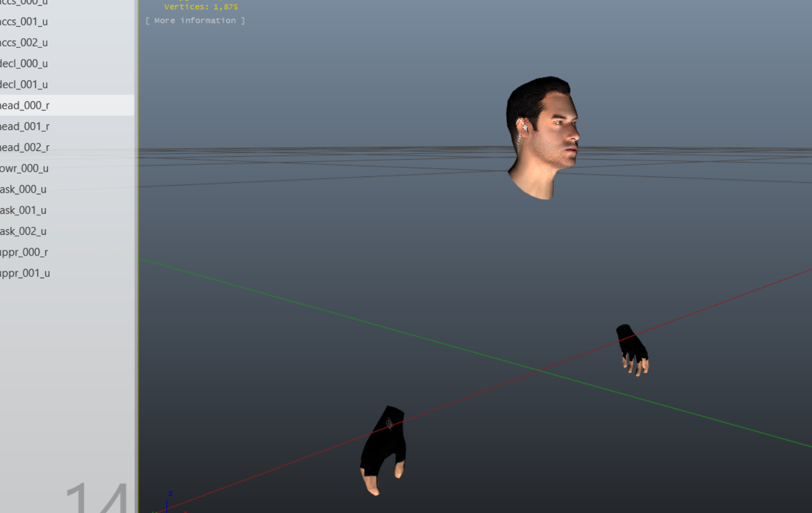The width and height of the screenshot is (812, 513).
Task: Switch to the head_001_r model
Action: (x=25, y=126)
